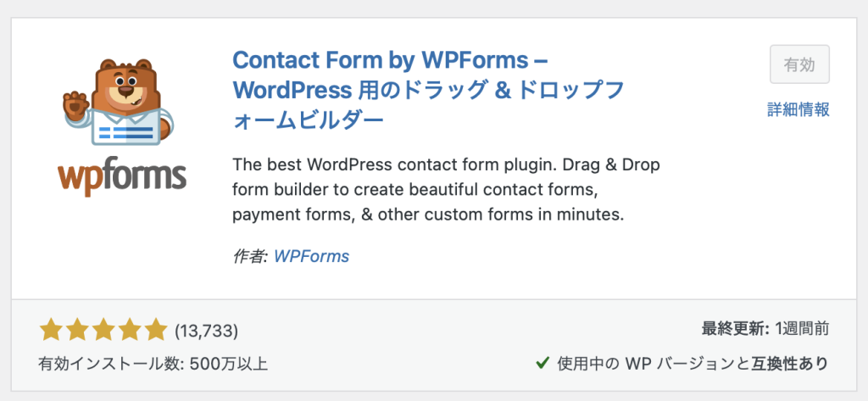Open the 詳細情報 details link

point(798,109)
